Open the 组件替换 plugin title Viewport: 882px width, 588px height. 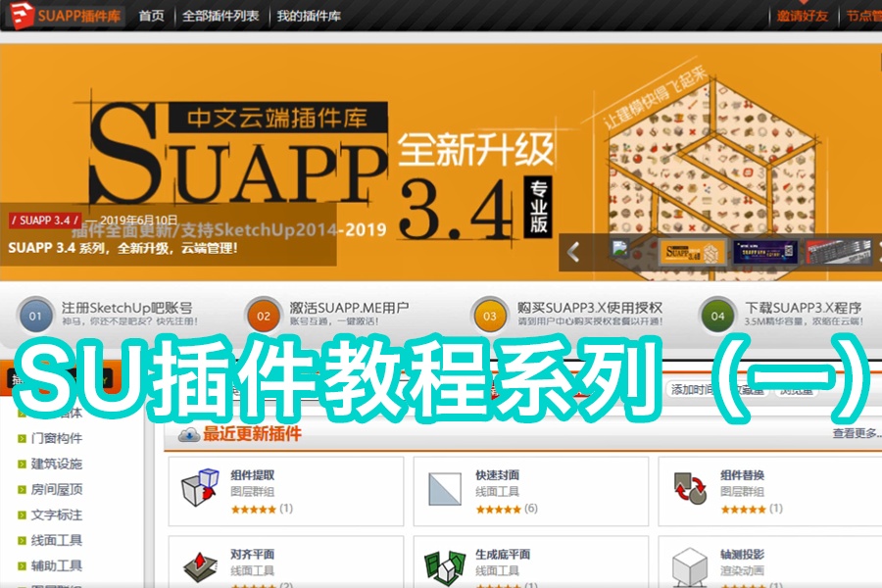point(743,475)
